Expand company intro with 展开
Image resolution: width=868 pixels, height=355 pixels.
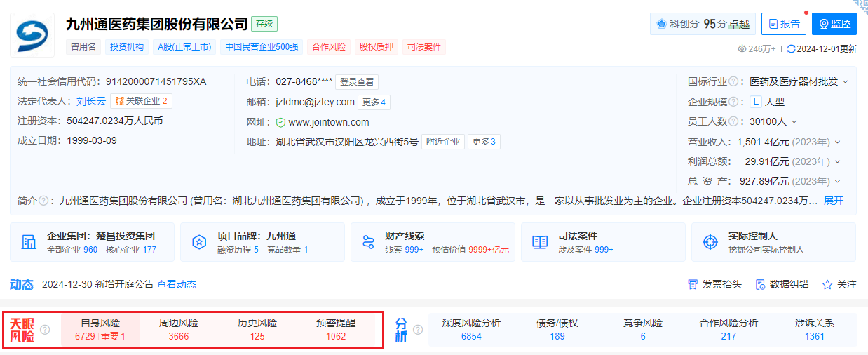834,201
